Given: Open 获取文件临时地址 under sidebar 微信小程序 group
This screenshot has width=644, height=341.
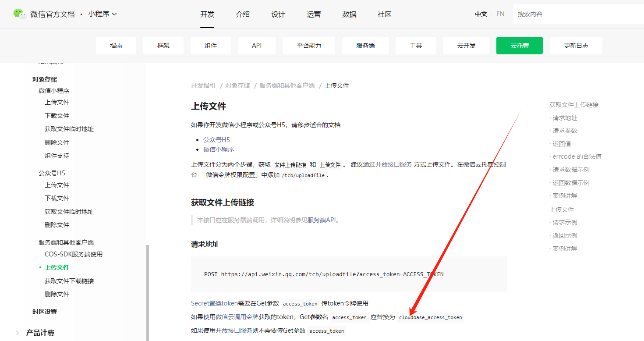Looking at the screenshot, I should pos(69,129).
